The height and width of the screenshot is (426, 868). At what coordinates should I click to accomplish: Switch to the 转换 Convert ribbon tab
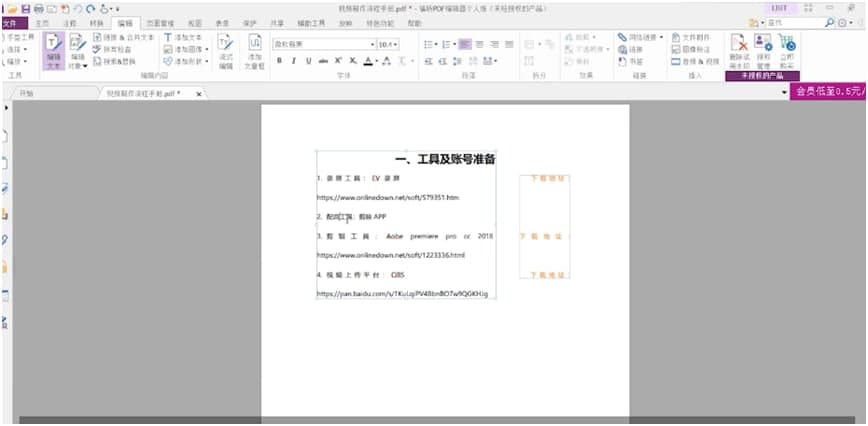pyautogui.click(x=96, y=24)
